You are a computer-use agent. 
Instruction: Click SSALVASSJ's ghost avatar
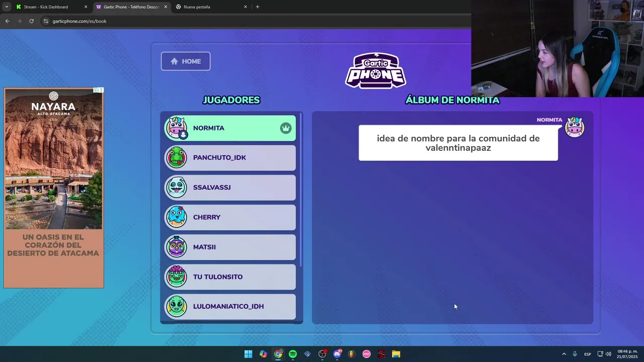point(177,188)
